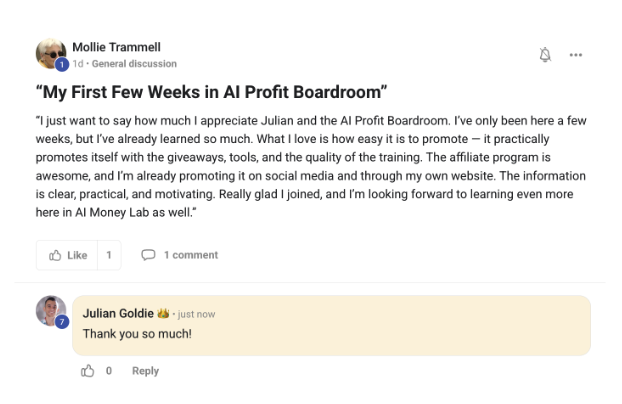Click the 1d post timestamp
Image resolution: width=622 pixels, height=404 pixels.
click(76, 64)
